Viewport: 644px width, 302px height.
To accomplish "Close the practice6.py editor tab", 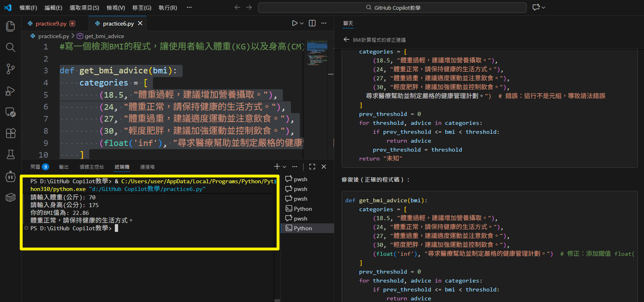I will click(x=140, y=24).
